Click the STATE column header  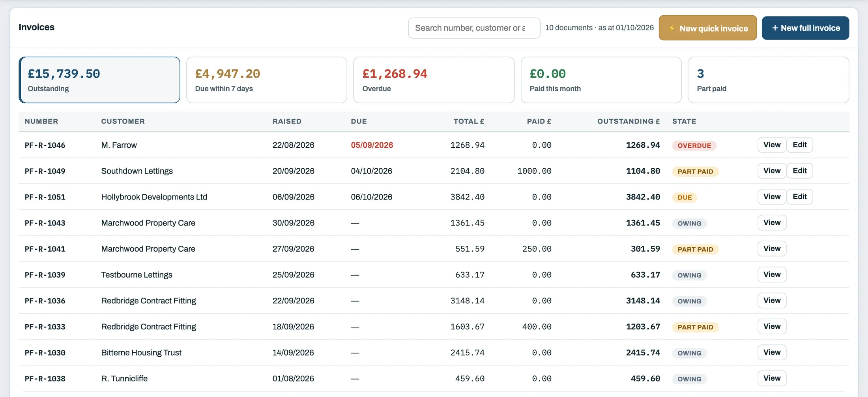tap(684, 121)
